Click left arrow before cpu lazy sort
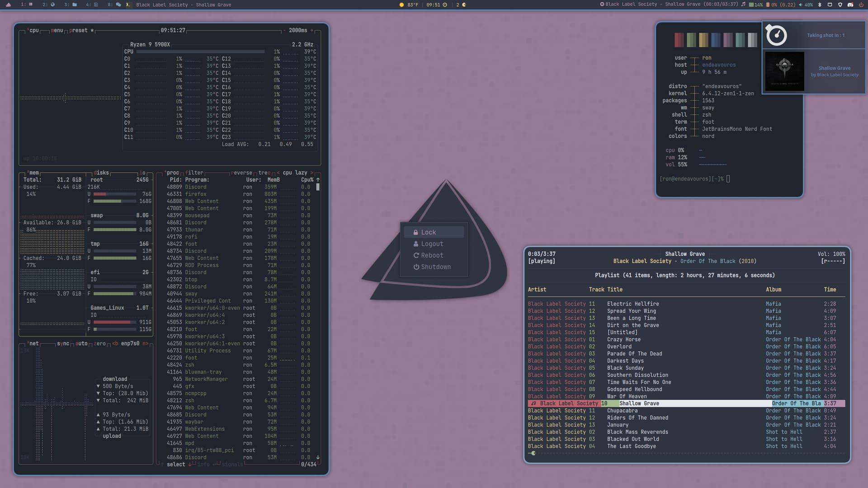Viewport: 868px width, 488px height. coord(278,173)
